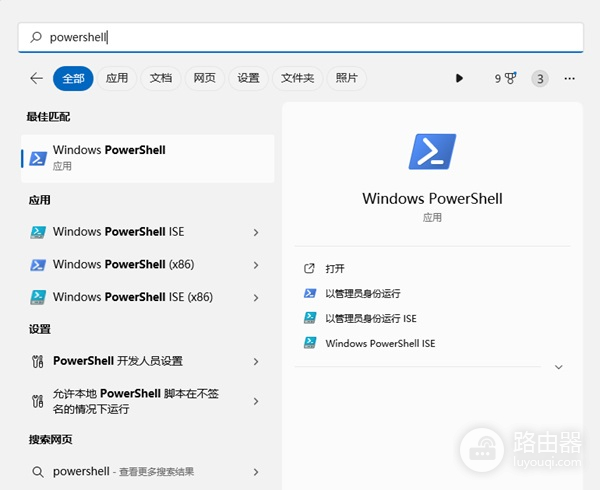
Task: Click tools icon beside 允许本地 PowerShell 脚本
Action: (38, 401)
